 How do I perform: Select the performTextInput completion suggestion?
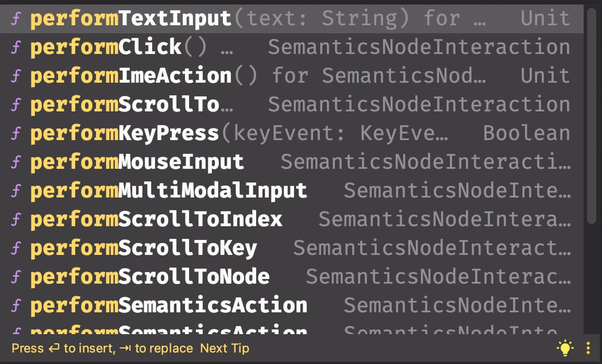click(x=130, y=19)
